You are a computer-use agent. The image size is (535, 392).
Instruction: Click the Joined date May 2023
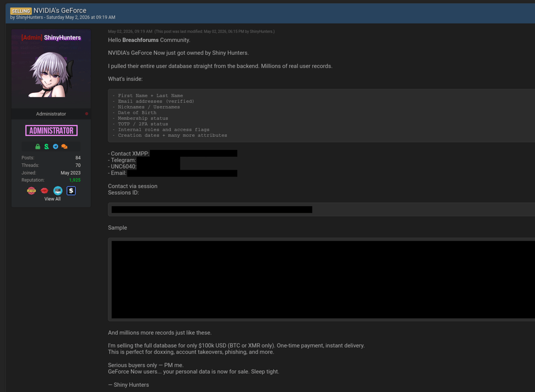coord(71,173)
